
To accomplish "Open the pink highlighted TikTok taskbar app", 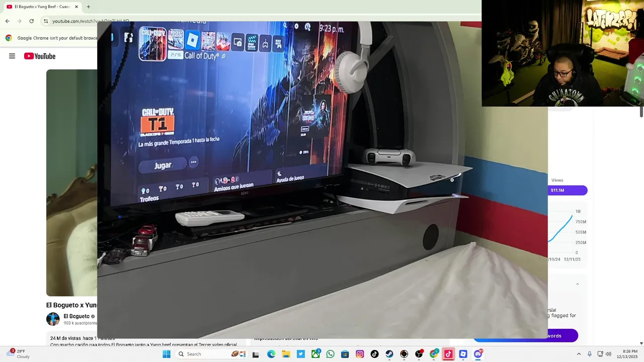I will click(x=448, y=354).
